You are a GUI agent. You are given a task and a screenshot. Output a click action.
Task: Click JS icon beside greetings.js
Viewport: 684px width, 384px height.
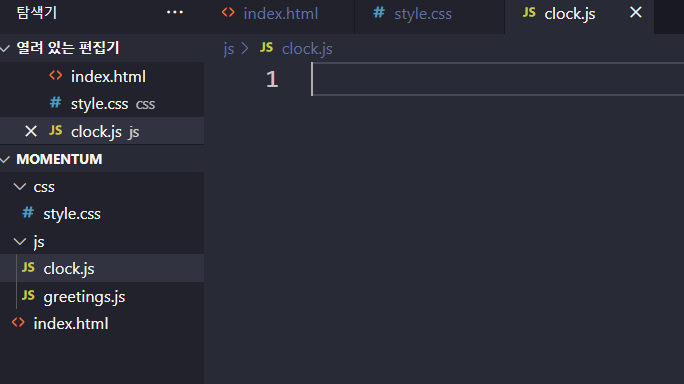[28, 295]
